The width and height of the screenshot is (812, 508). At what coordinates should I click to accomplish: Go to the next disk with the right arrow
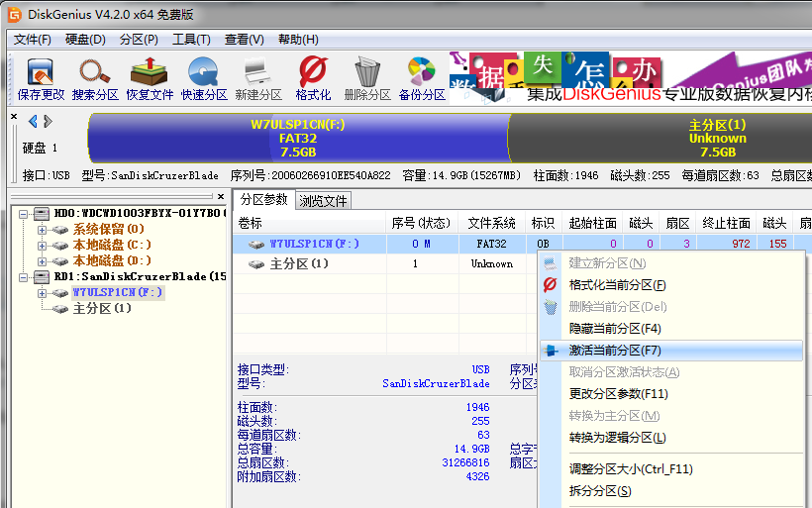[49, 121]
